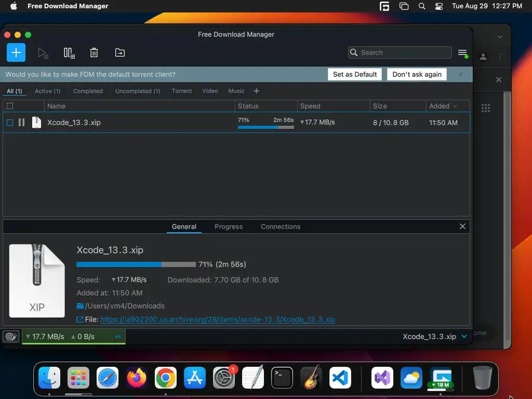Sort by the Name column header
532x399 pixels.
(x=139, y=106)
